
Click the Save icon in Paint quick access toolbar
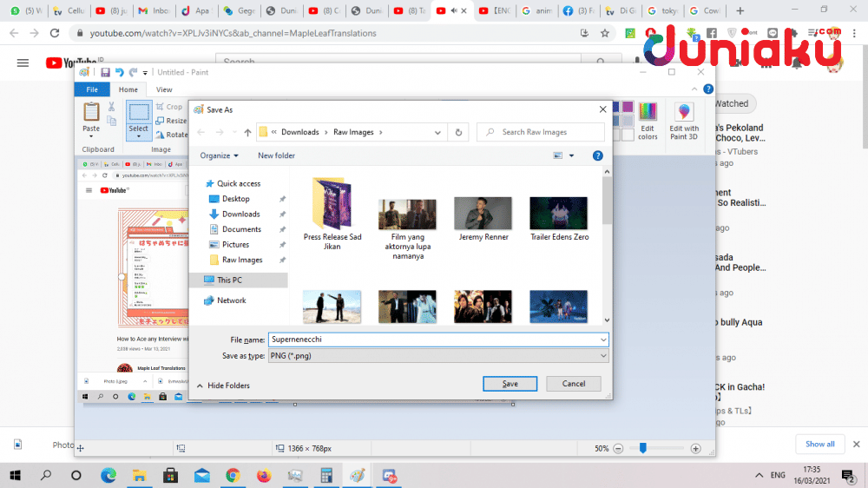tap(105, 72)
